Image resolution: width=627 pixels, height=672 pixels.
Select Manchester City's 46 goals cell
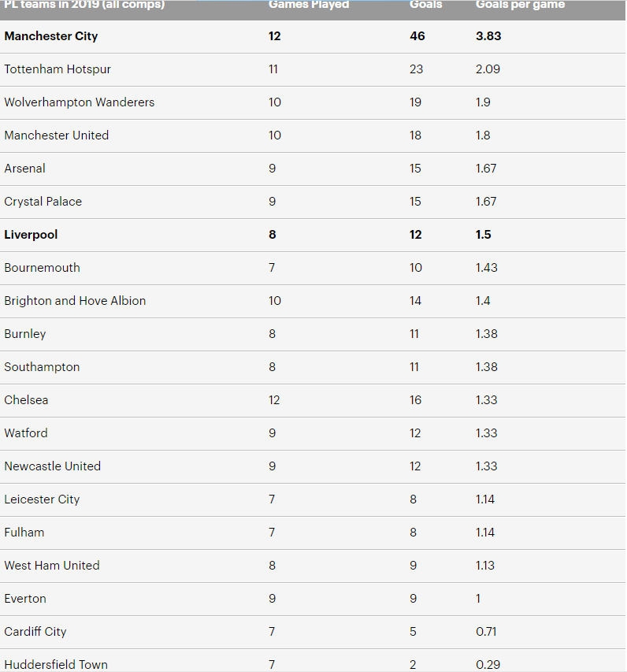coord(417,36)
